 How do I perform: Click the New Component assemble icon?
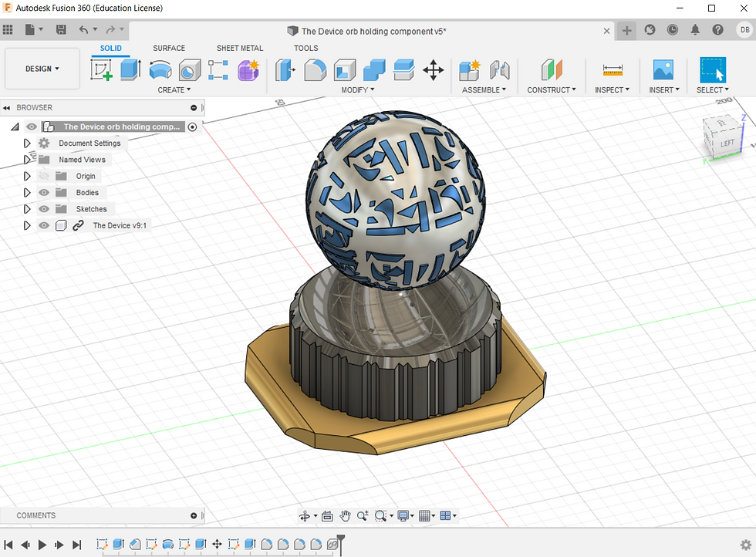[469, 70]
